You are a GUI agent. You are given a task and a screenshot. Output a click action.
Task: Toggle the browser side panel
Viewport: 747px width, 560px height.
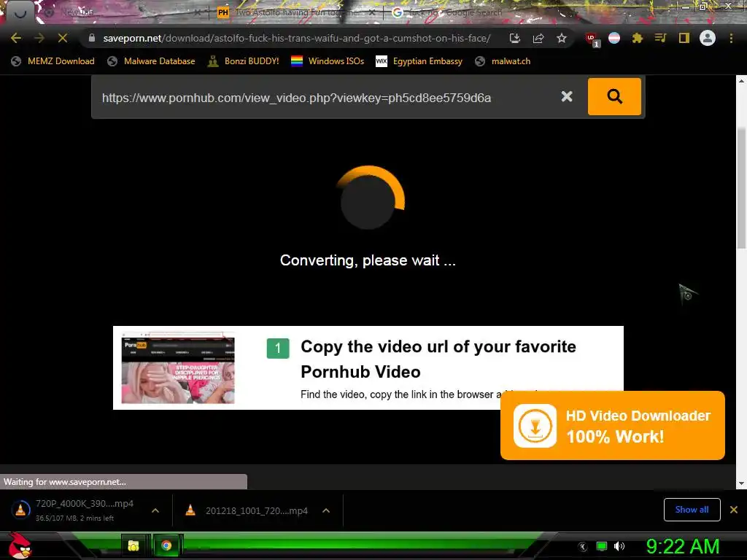684,38
